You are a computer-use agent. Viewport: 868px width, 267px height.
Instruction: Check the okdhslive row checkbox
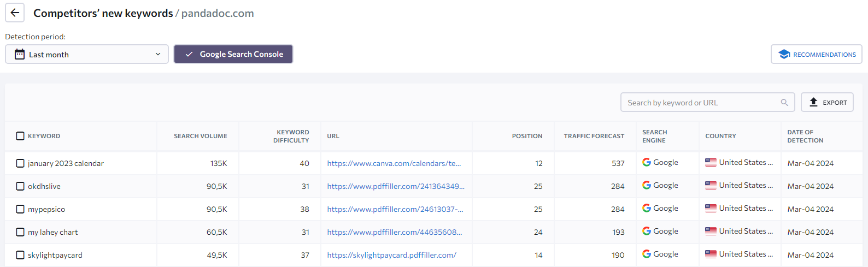coord(20,186)
